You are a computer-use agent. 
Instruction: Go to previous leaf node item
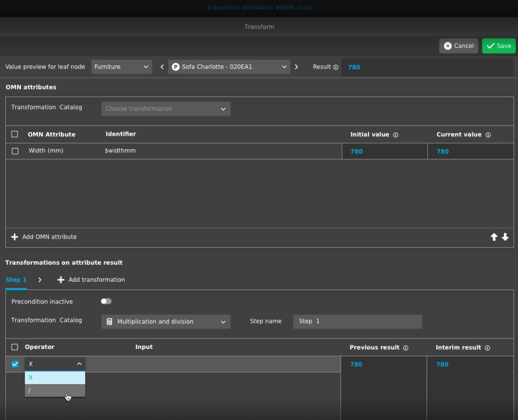pos(162,67)
